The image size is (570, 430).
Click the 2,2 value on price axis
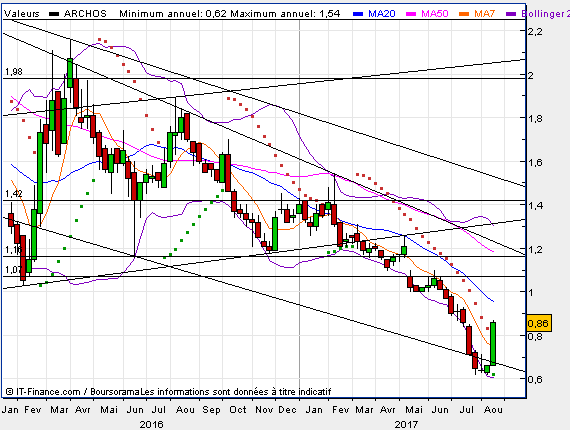535,32
